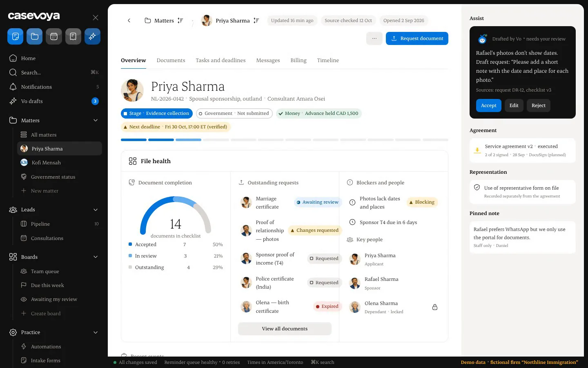Open the folder icon button in the sidebar toolbar
The width and height of the screenshot is (588, 368).
point(35,37)
